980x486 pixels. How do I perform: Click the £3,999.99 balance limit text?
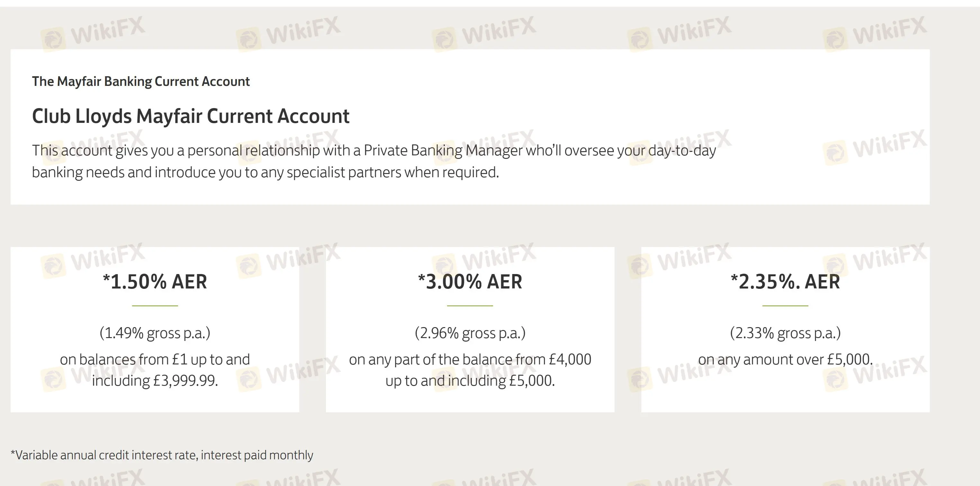(x=185, y=381)
